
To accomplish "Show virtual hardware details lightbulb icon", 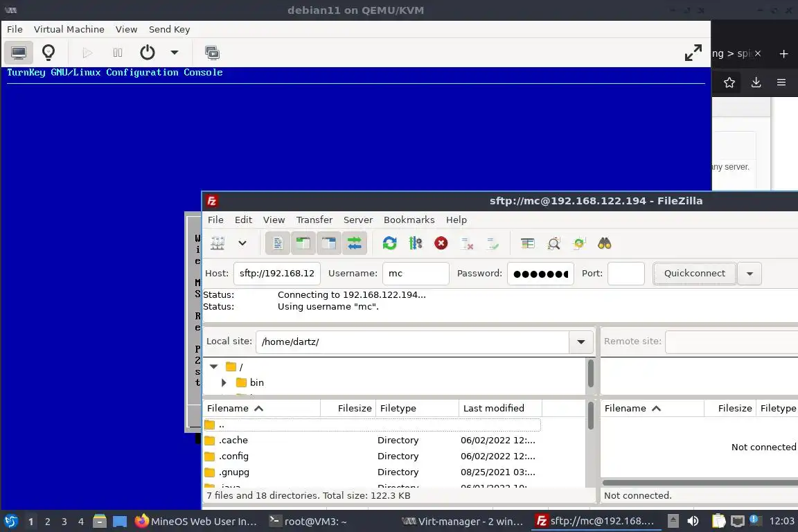I will coord(48,53).
